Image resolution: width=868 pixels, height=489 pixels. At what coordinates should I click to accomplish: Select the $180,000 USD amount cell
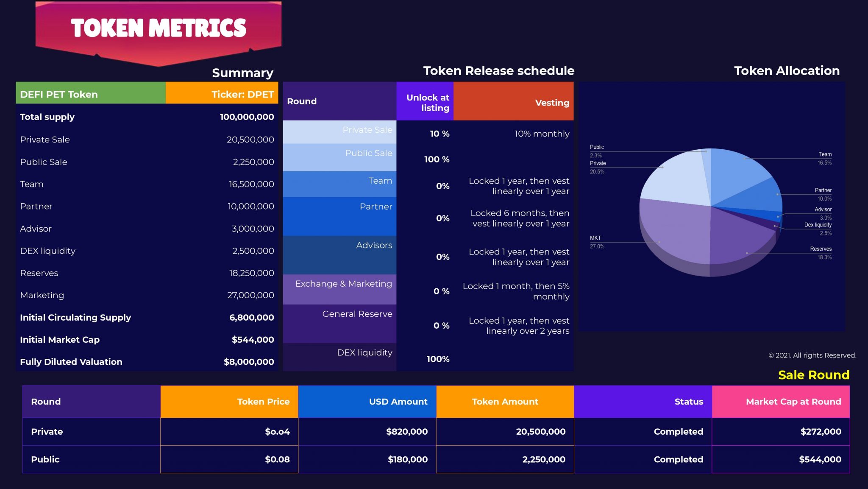click(367, 459)
